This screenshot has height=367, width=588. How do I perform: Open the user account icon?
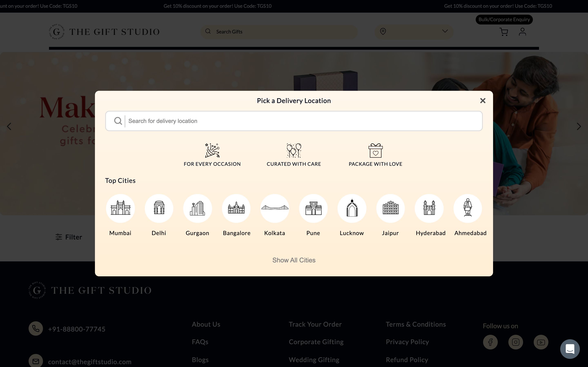pyautogui.click(x=522, y=32)
